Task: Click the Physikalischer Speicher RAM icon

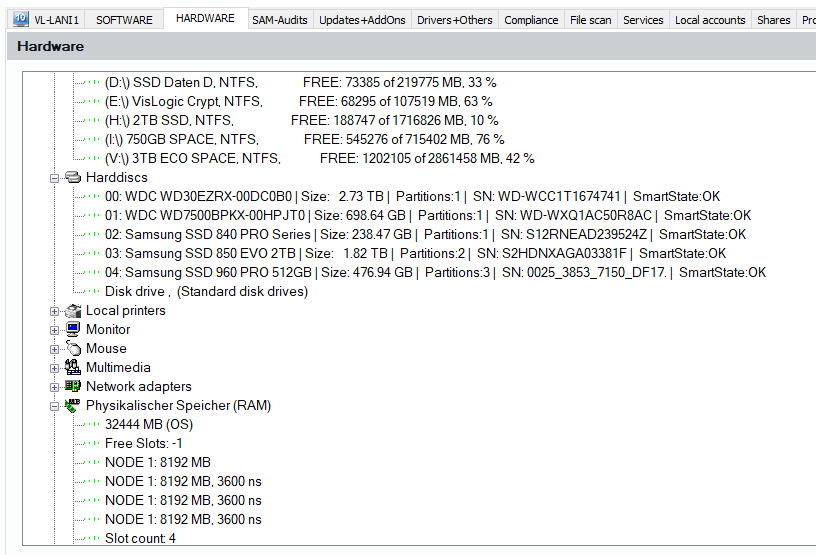Action: click(x=73, y=406)
